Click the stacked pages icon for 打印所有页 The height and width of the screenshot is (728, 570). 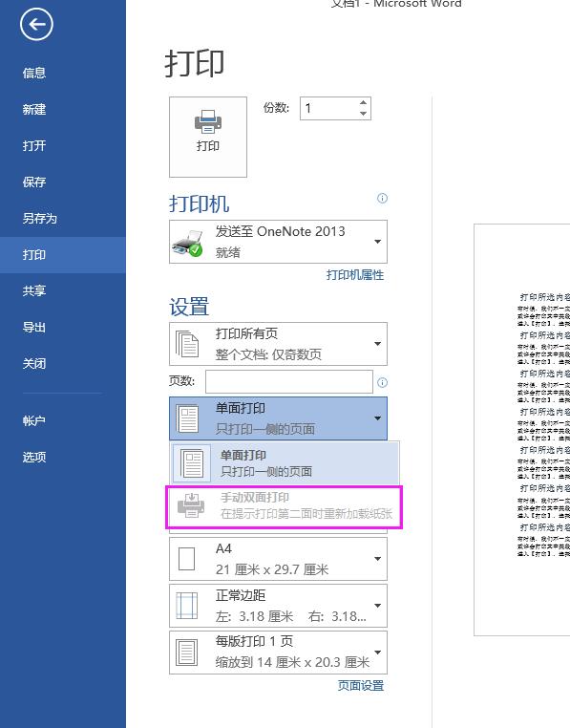(186, 344)
